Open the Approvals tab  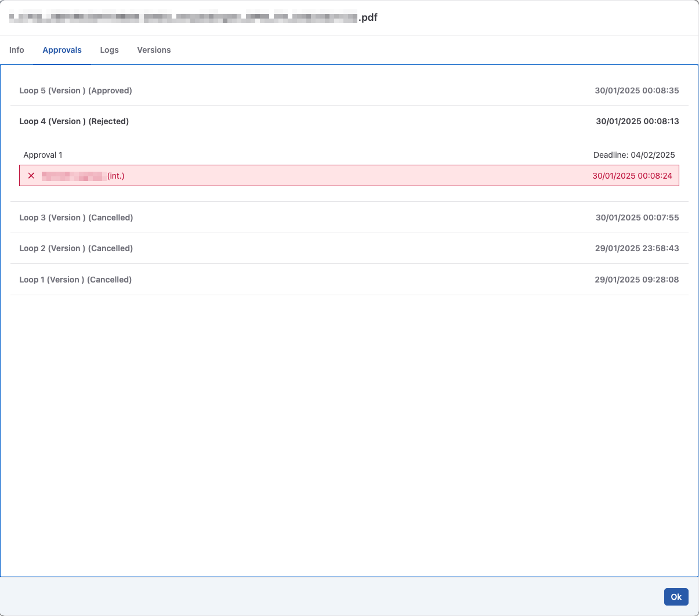[62, 50]
